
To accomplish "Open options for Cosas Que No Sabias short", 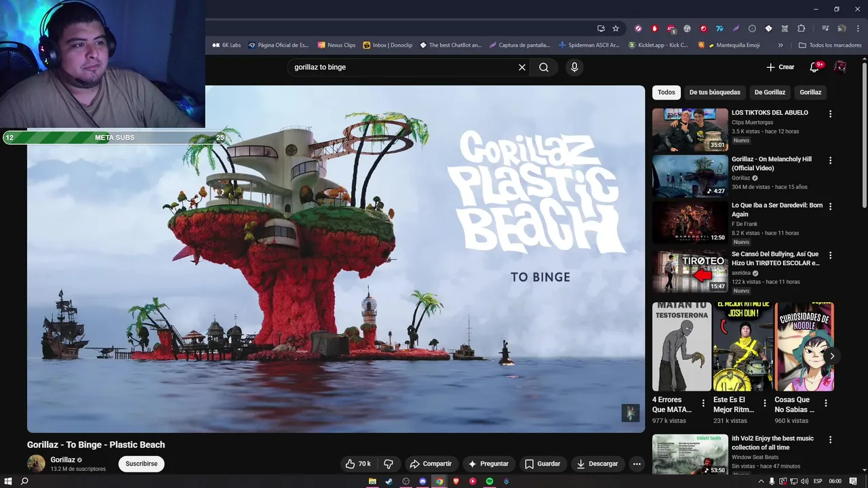I will 826,403.
